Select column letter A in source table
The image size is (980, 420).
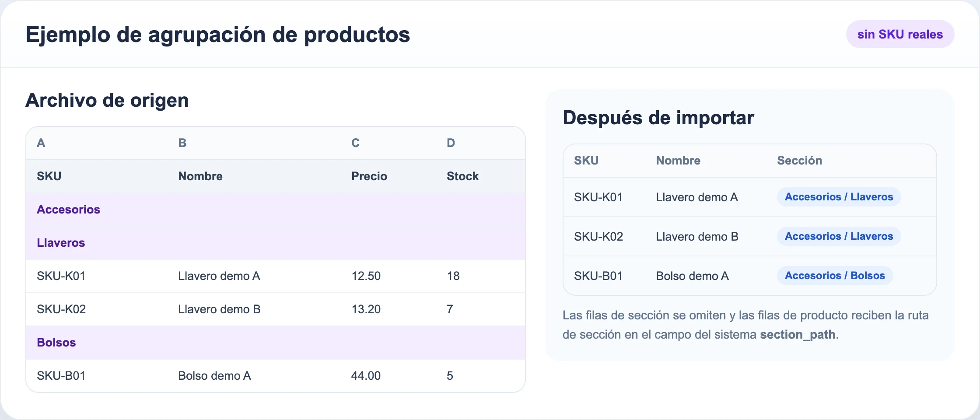pos(41,143)
